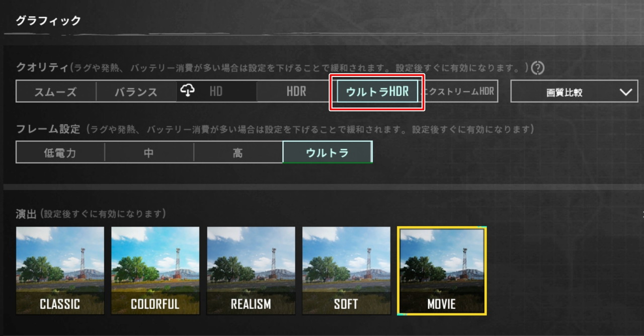Open the quality help question mark icon
Viewport: 644px width, 336px height.
point(538,67)
